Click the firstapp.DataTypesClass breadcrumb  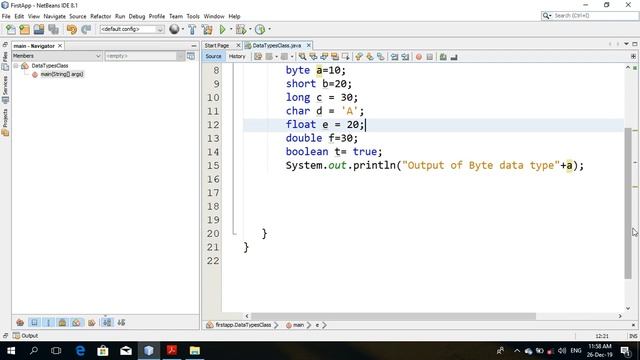243,325
